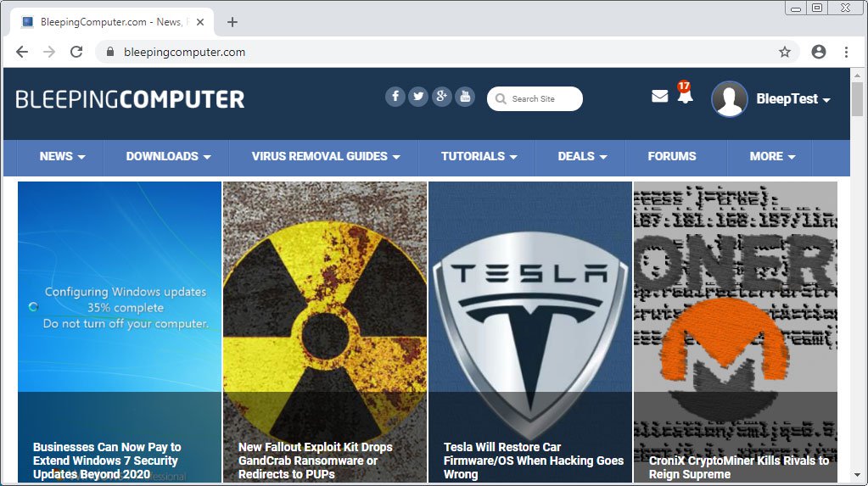Open a new browser tab
This screenshot has height=486, width=868.
pos(232,22)
